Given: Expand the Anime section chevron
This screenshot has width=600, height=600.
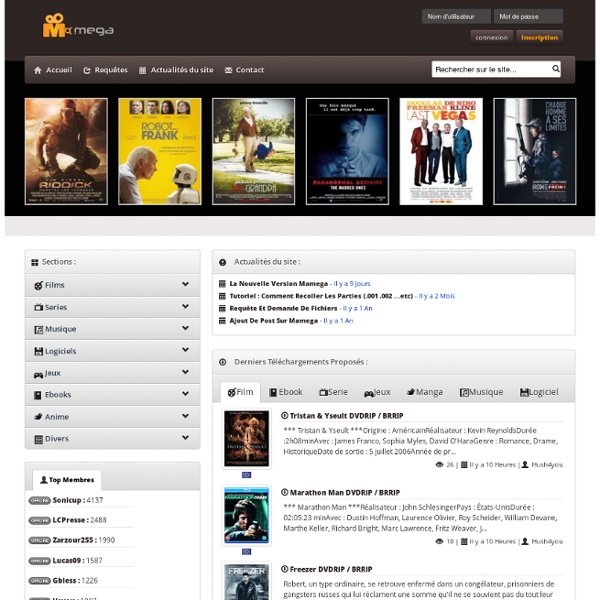Looking at the screenshot, I should [186, 416].
